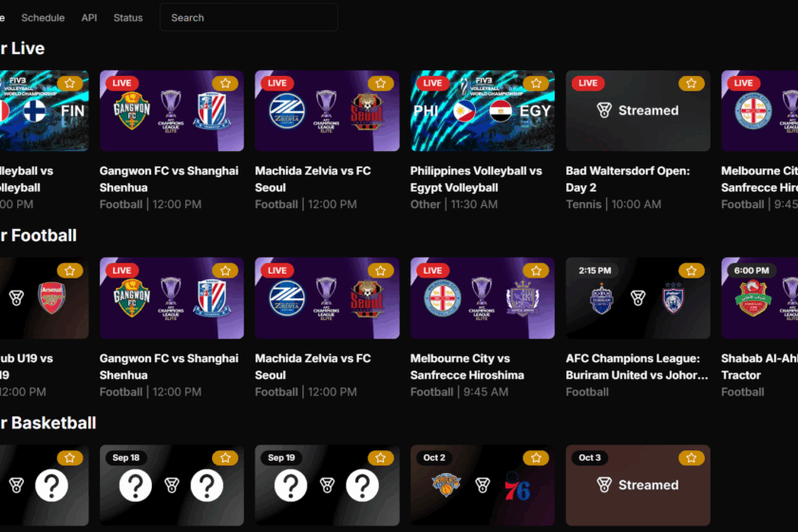Click Johor crest on 2:15 PM card
798x532 pixels.
coord(674,297)
